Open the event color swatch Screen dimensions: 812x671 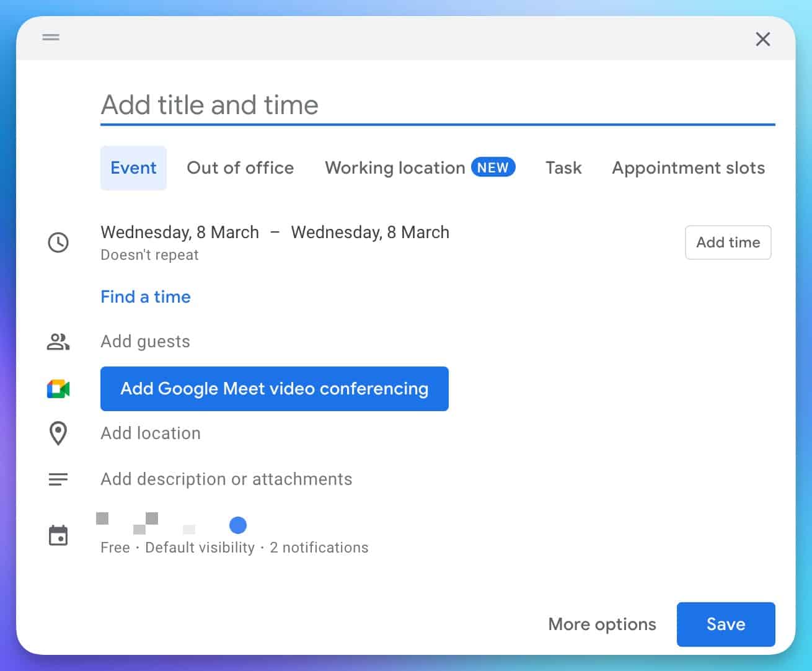click(x=239, y=525)
